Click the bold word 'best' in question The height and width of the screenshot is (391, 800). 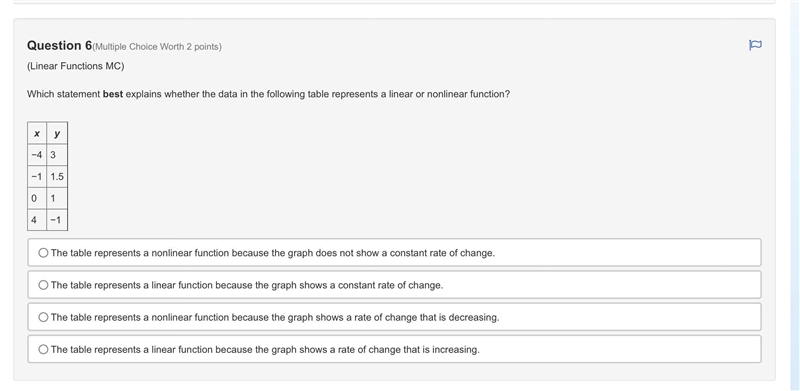point(113,94)
